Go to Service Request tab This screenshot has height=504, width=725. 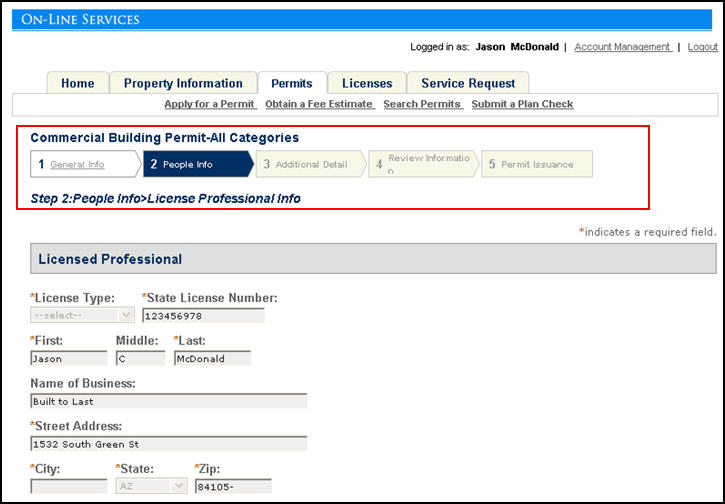click(x=468, y=83)
